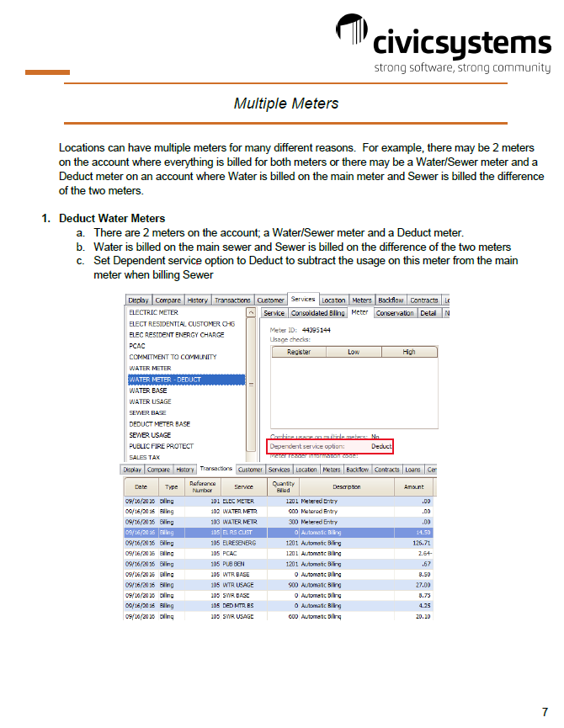Select the SWR BASE transaction row

[x=278, y=596]
